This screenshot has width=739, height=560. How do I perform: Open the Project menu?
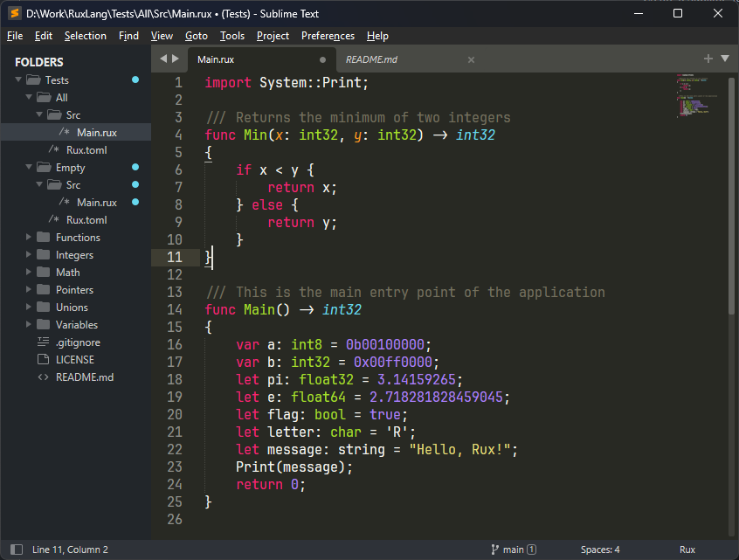point(273,36)
